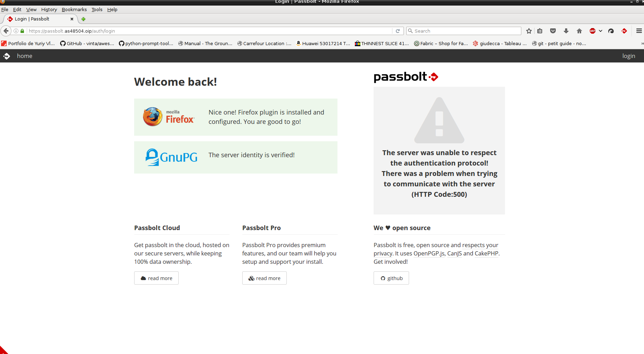Open the reading list clipboard icon
The width and height of the screenshot is (644, 354).
(x=540, y=31)
